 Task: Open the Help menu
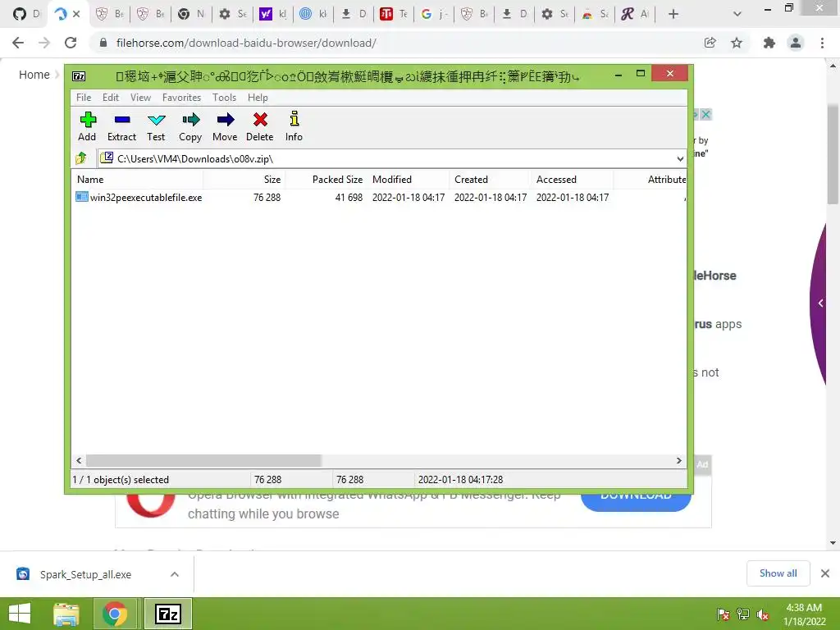tap(258, 98)
